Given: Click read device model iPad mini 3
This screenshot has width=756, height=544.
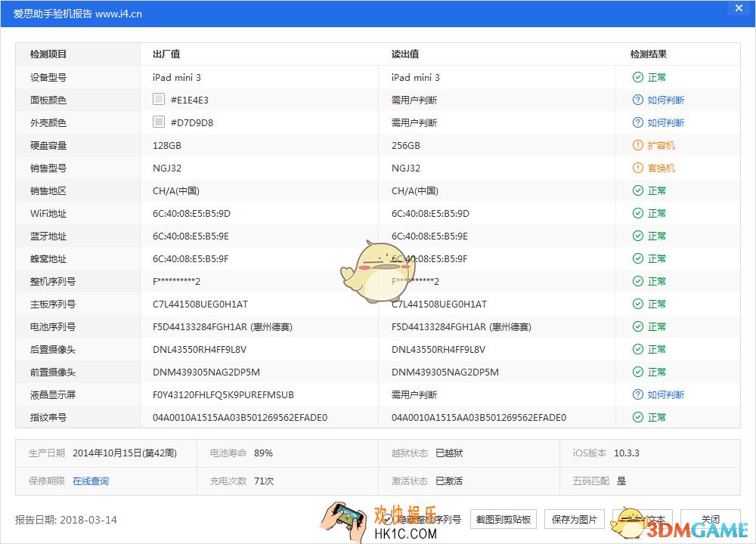Looking at the screenshot, I should click(x=416, y=77).
